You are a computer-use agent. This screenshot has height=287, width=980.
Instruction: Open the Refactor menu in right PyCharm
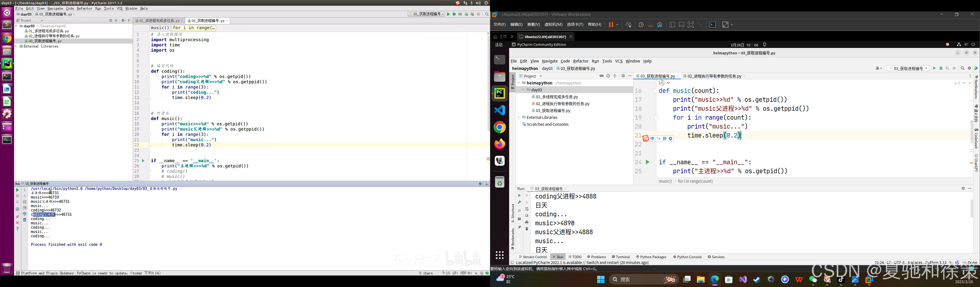click(581, 61)
